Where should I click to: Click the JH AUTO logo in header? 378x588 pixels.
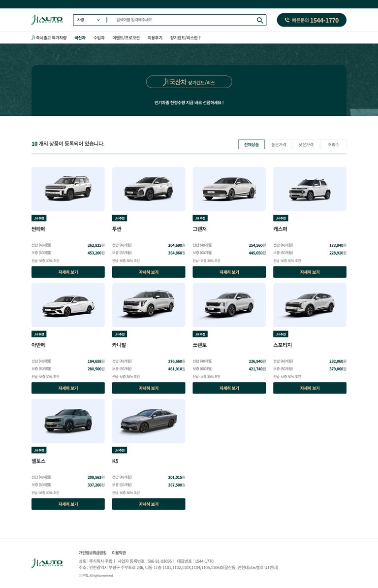pos(47,20)
